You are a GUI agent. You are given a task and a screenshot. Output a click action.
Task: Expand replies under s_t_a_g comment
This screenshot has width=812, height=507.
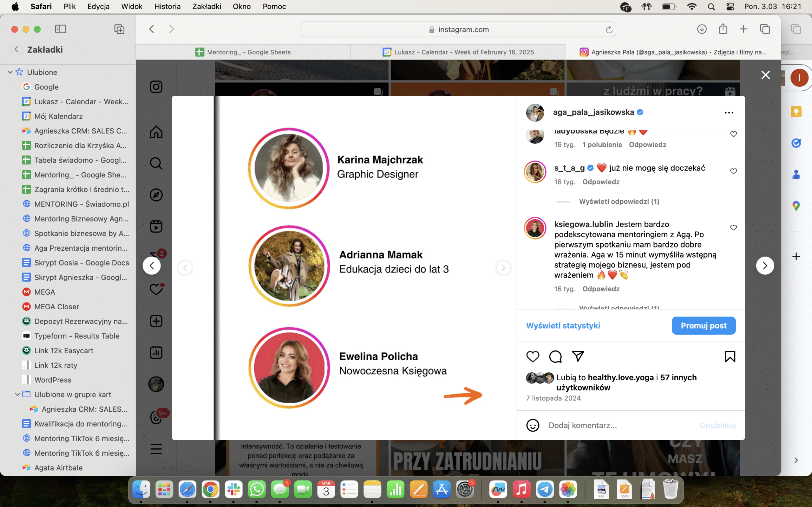coord(619,202)
